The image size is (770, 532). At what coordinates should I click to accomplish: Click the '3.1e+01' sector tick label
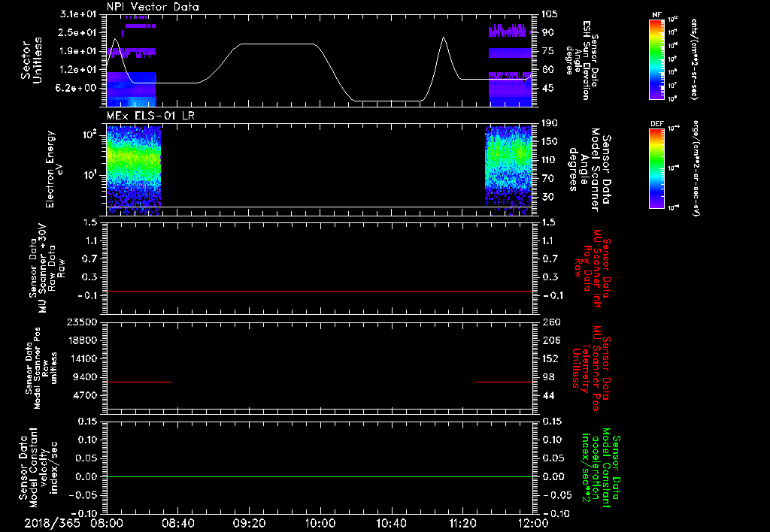pos(78,14)
